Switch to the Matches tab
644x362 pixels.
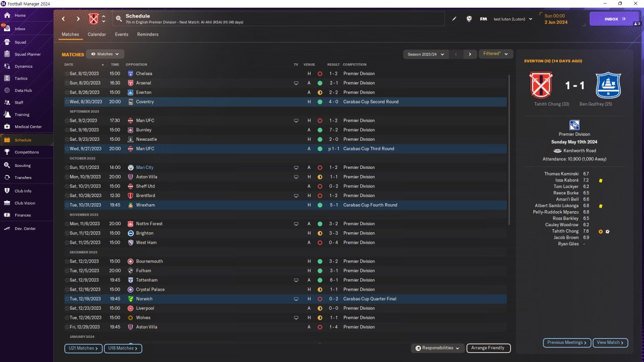pos(70,34)
